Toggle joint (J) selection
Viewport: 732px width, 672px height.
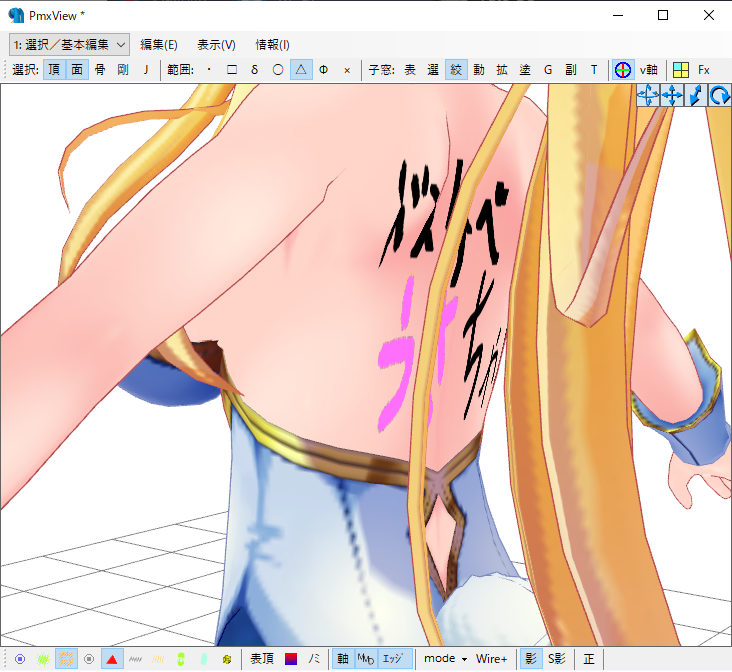coord(146,70)
